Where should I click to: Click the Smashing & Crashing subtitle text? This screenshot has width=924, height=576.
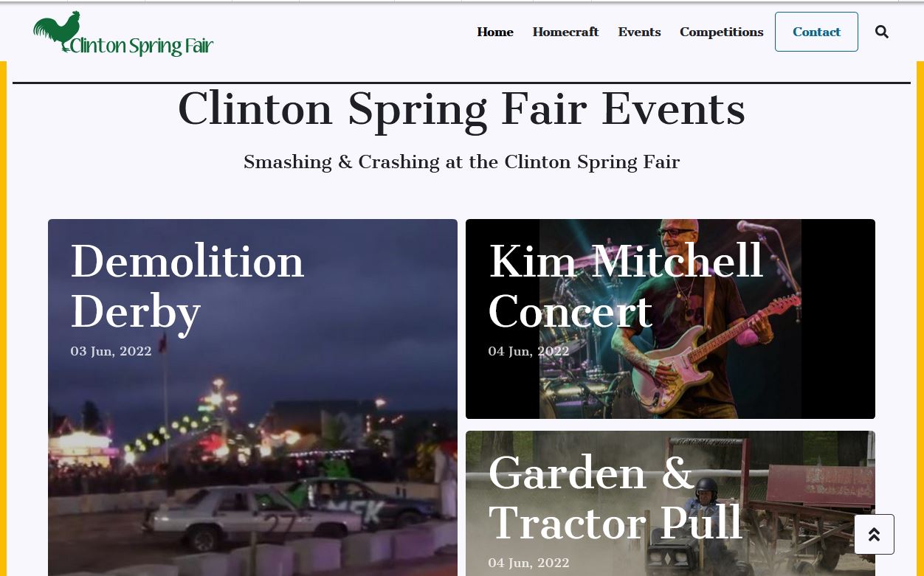click(462, 162)
